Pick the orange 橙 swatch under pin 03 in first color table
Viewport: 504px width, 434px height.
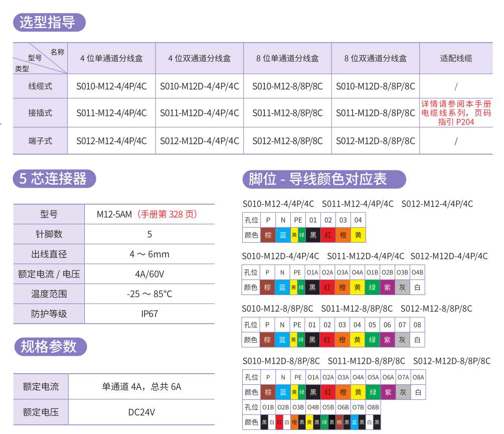343,235
